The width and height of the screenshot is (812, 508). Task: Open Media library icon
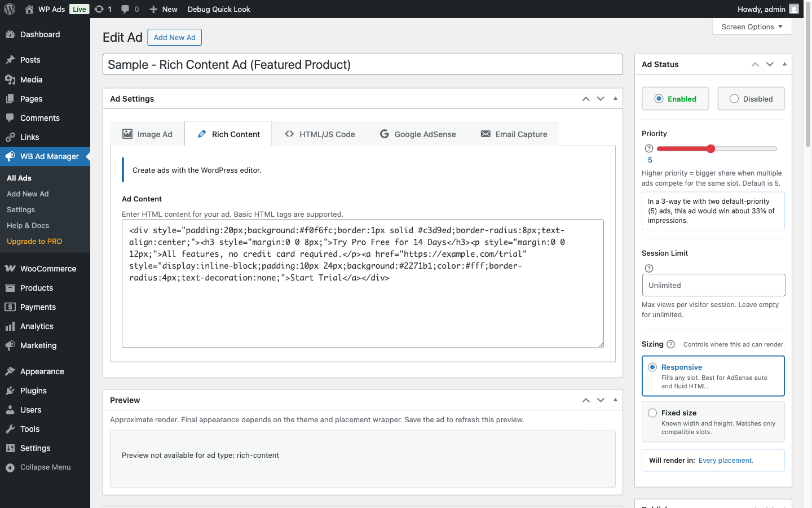tap(10, 80)
